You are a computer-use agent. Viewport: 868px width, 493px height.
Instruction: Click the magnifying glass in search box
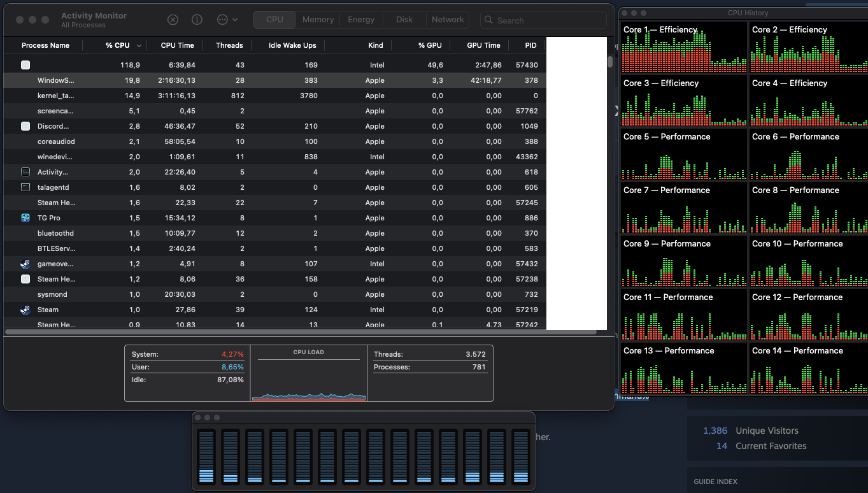489,20
